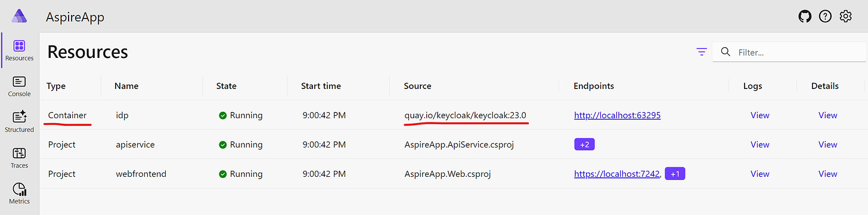
Task: Sort by the Source column header
Action: pyautogui.click(x=417, y=86)
